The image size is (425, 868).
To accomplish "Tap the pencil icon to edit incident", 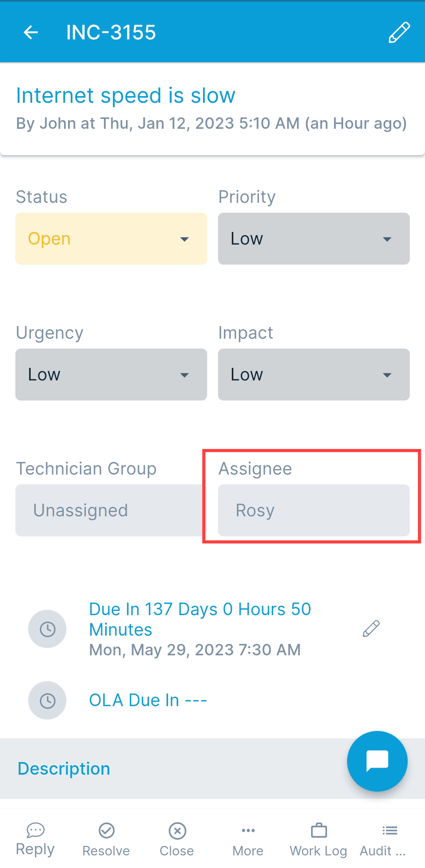I will tap(398, 32).
